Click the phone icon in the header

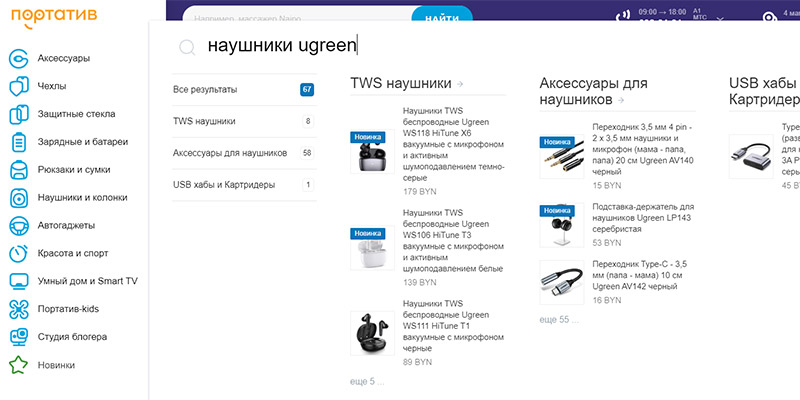[x=623, y=16]
